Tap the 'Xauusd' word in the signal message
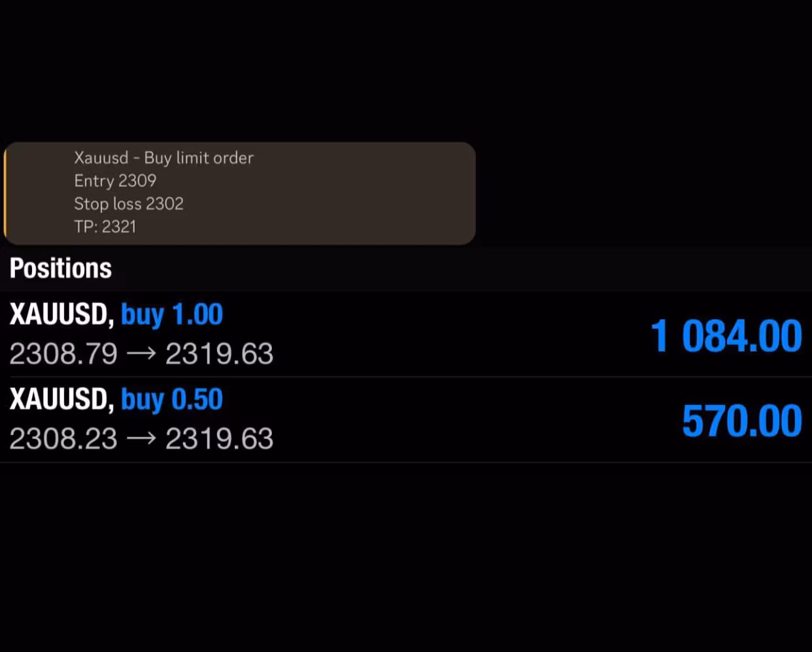The width and height of the screenshot is (812, 652). pyautogui.click(x=101, y=158)
